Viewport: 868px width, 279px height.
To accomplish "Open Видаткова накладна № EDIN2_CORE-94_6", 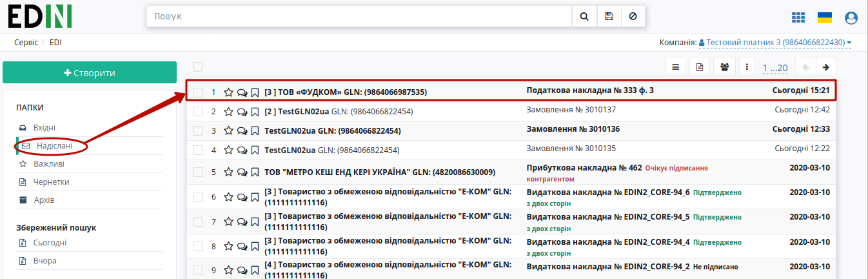I will [608, 192].
